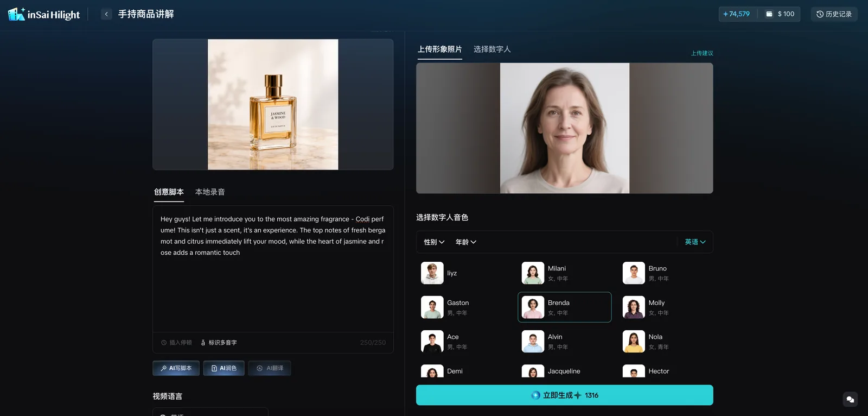868x416 pixels.
Task: Open the chat support bubble icon
Action: 850,399
